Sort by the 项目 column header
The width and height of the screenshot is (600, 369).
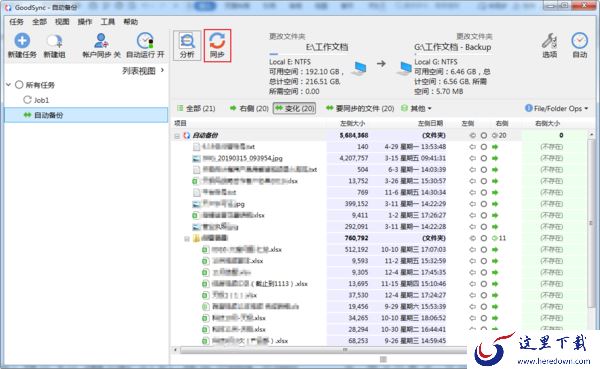pos(180,124)
